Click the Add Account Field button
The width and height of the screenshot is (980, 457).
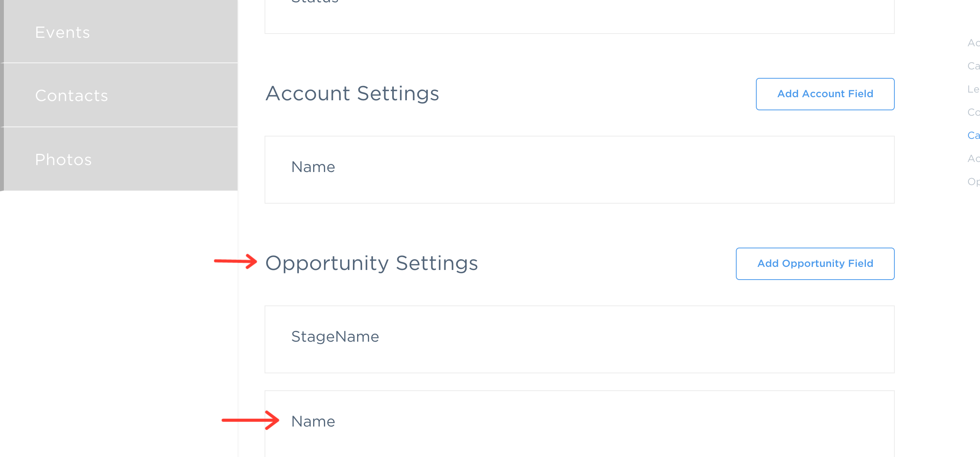pyautogui.click(x=825, y=94)
